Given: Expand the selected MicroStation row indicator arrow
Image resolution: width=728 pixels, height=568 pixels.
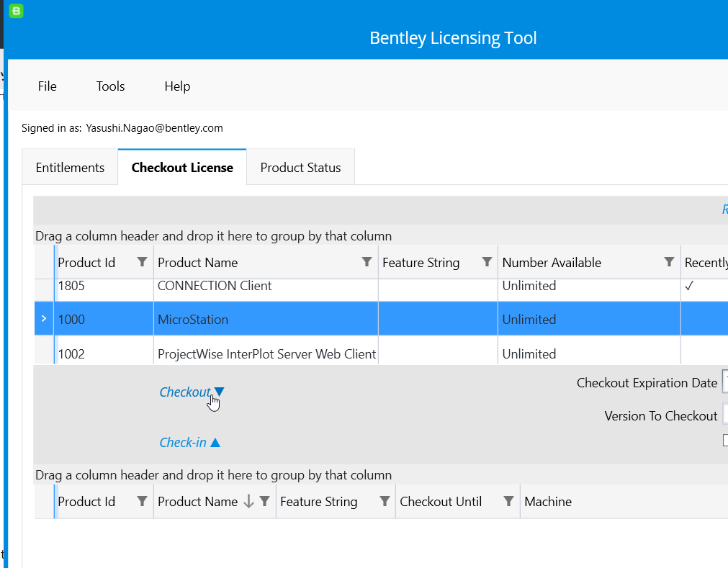Looking at the screenshot, I should [x=44, y=319].
